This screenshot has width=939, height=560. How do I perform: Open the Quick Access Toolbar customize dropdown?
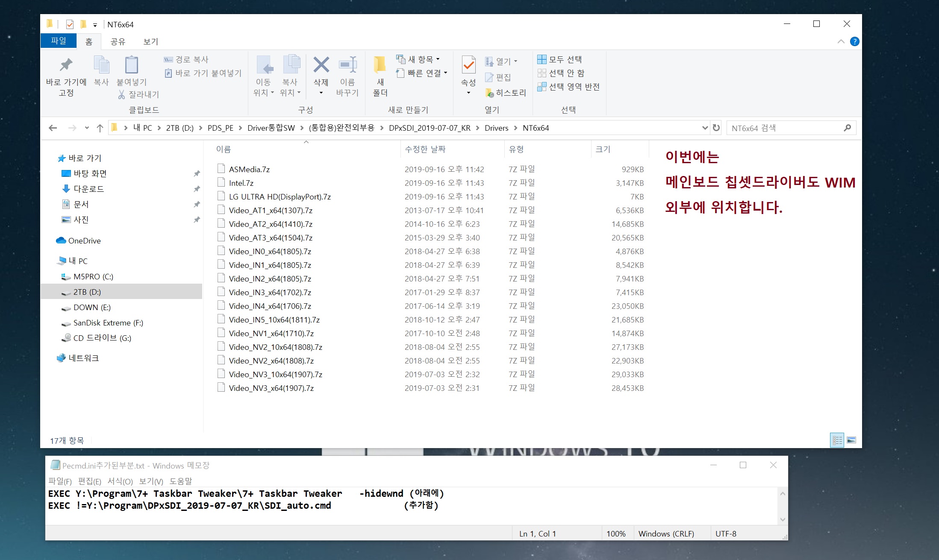click(95, 25)
